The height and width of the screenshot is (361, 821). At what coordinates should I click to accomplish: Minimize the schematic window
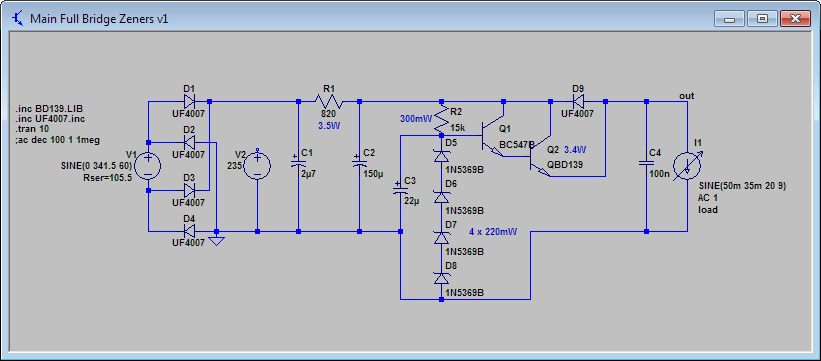point(729,19)
